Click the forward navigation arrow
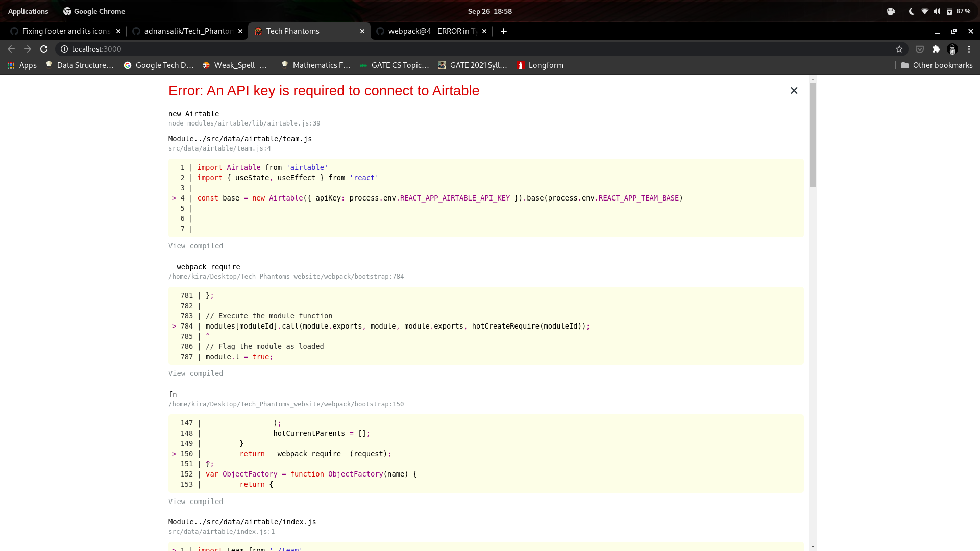This screenshot has width=980, height=551. tap(27, 49)
